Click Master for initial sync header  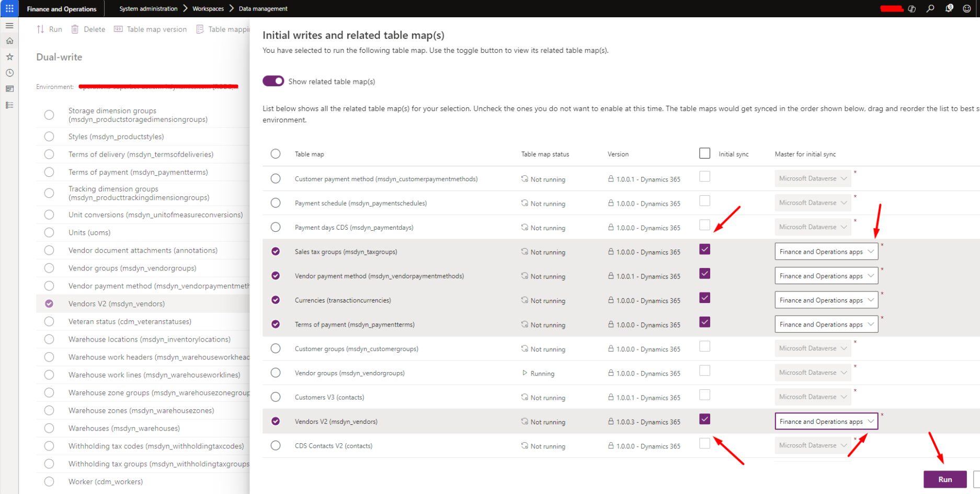click(805, 154)
